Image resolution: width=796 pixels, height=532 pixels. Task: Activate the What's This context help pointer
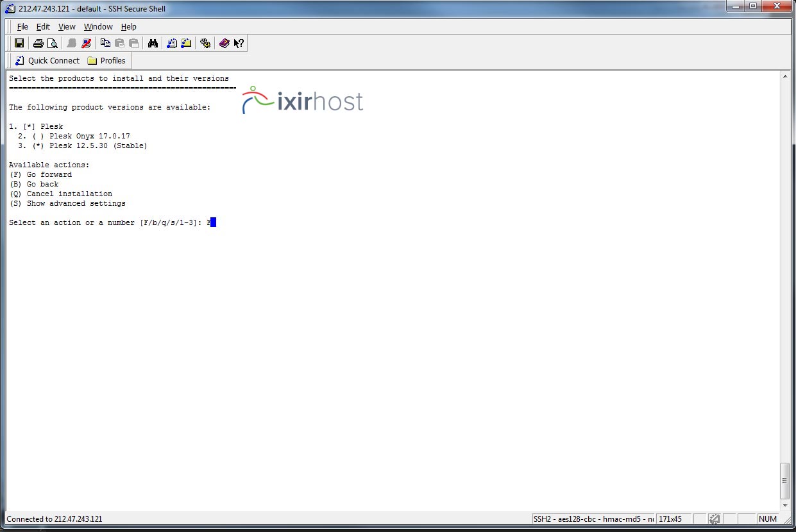pyautogui.click(x=239, y=44)
